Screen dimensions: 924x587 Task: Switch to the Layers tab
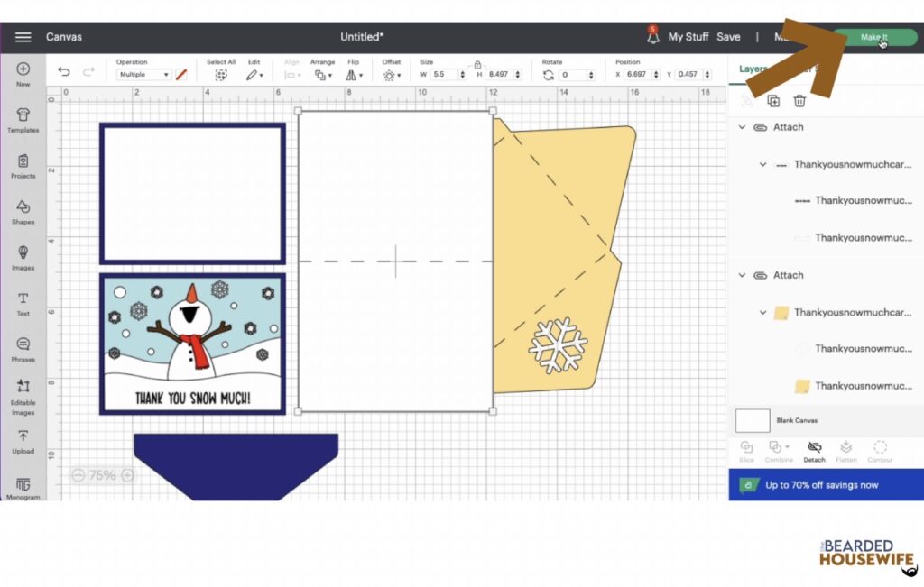click(x=753, y=69)
